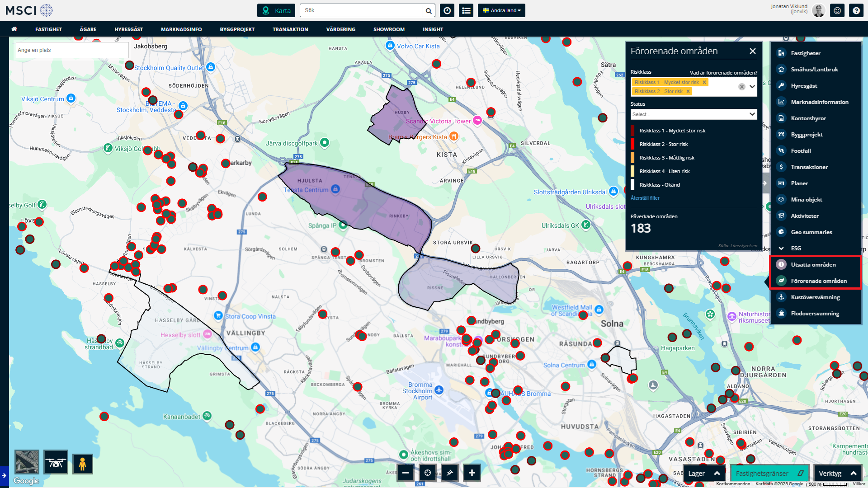Open the Transaktioner layer in sidebar
Image resolution: width=868 pixels, height=488 pixels.
(x=809, y=167)
